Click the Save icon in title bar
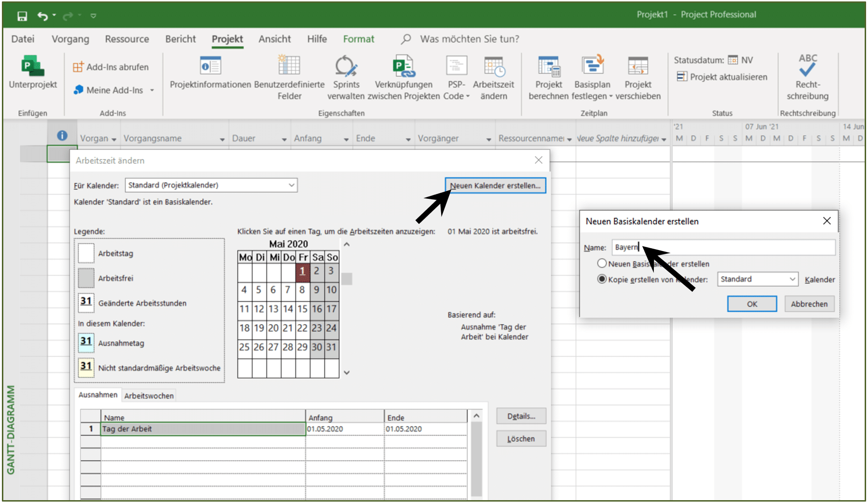Viewport: 868px width, 503px height. pos(22,16)
